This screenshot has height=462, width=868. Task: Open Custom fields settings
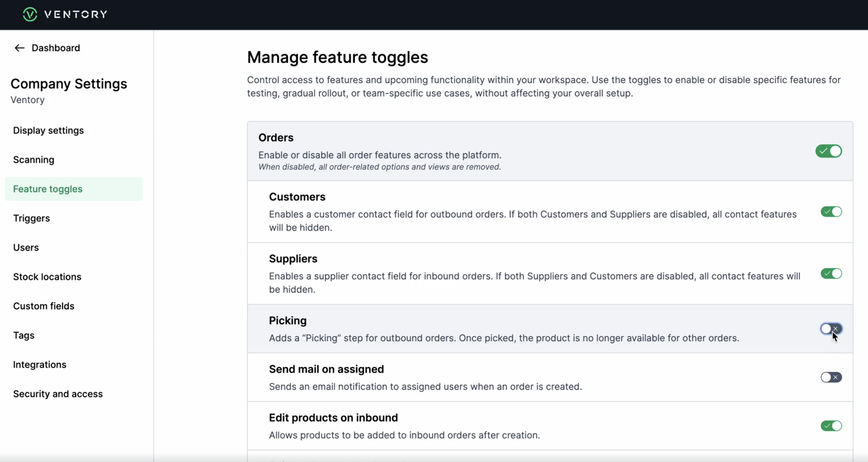click(x=44, y=306)
